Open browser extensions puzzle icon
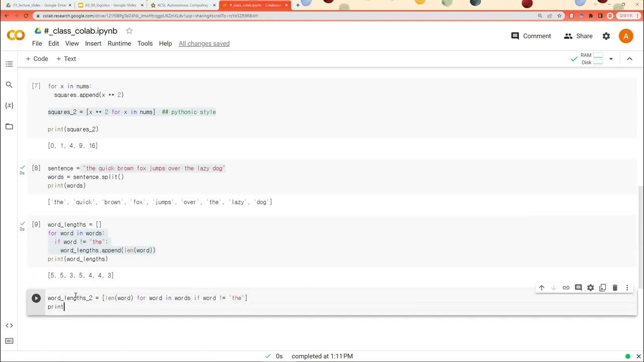Screen dimensions: 644x362 click(590, 16)
